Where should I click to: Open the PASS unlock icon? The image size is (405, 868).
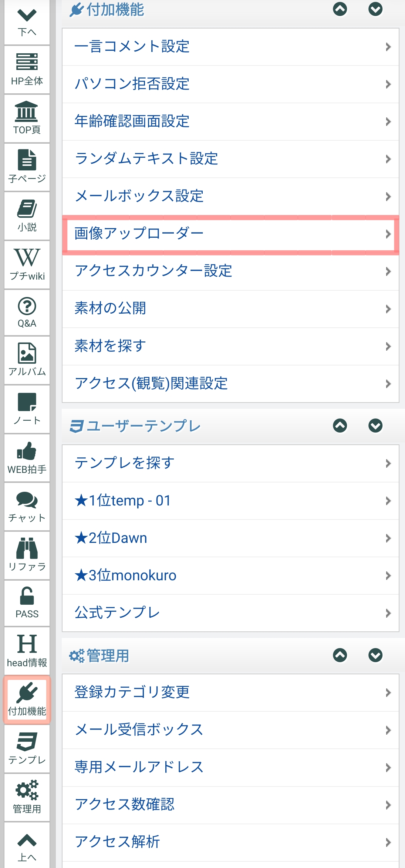tap(27, 603)
